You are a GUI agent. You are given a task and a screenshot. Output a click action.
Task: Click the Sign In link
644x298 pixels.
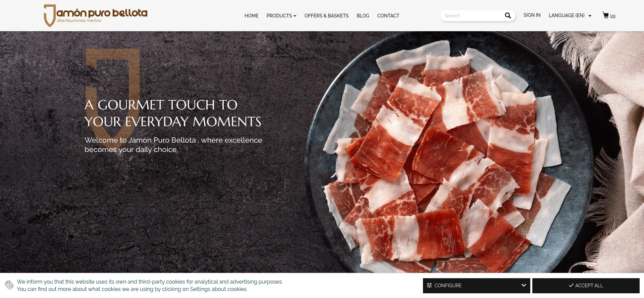(532, 15)
